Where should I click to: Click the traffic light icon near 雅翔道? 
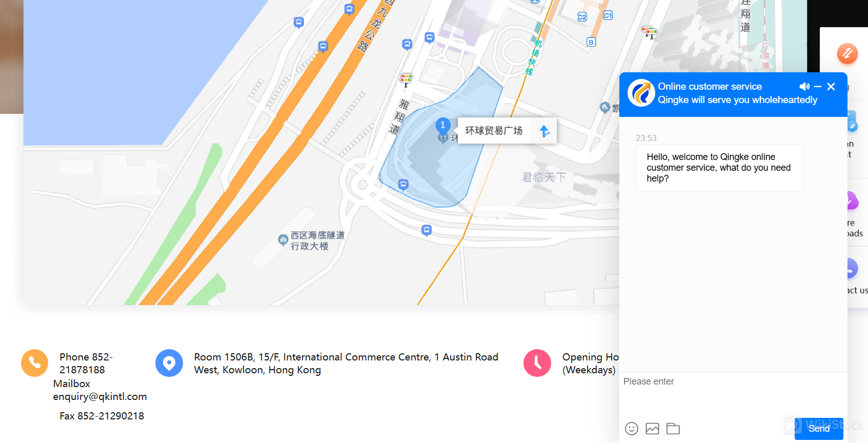coord(406,79)
